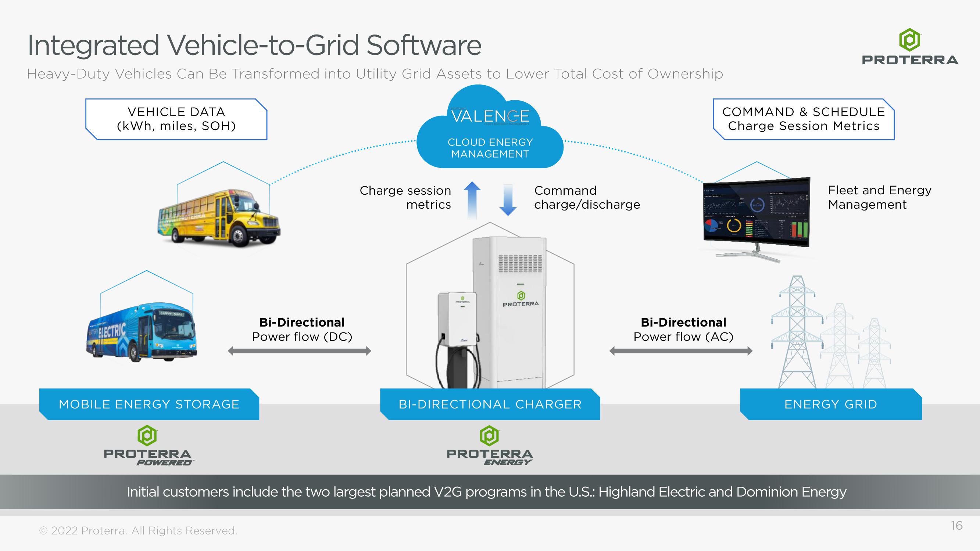Click the BI-DIRECTIONAL CHARGER banner
Viewport: 980px width, 551px height.
point(490,404)
